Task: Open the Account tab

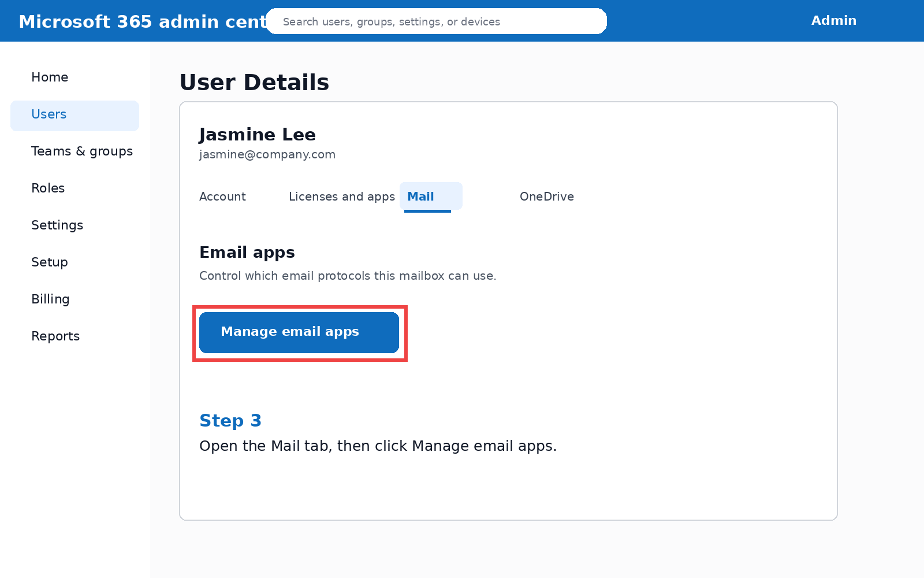Action: tap(222, 197)
